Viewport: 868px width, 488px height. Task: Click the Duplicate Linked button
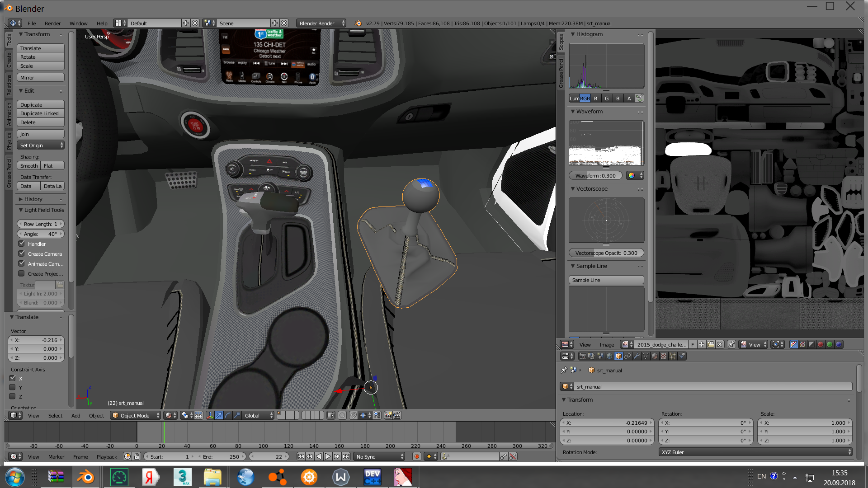(40, 113)
